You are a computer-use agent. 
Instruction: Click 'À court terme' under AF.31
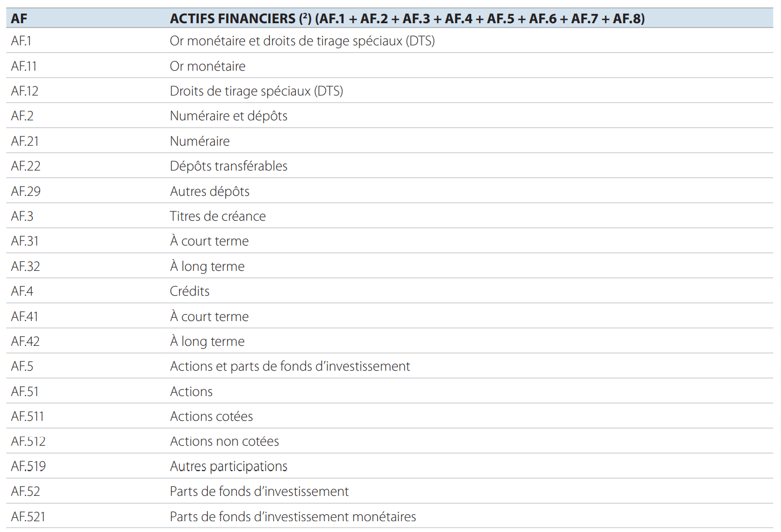point(209,241)
